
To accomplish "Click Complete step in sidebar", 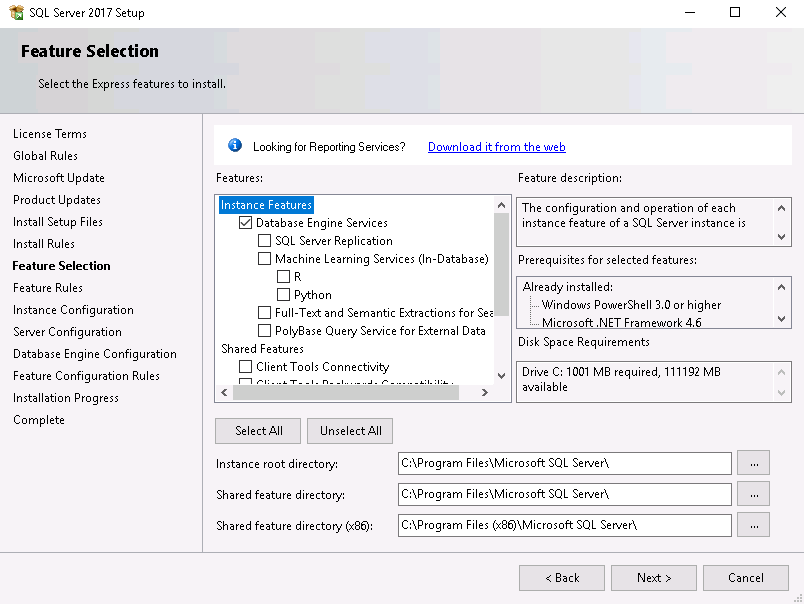I will (x=38, y=420).
